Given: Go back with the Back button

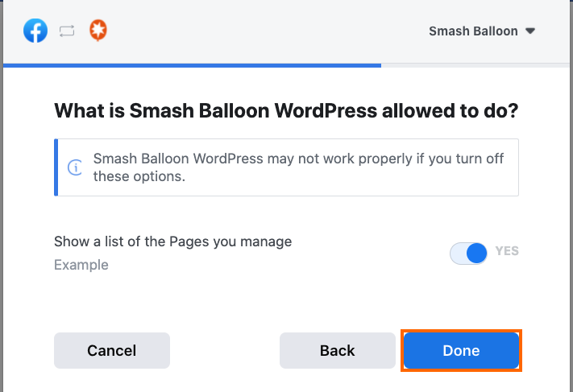Looking at the screenshot, I should coord(337,350).
